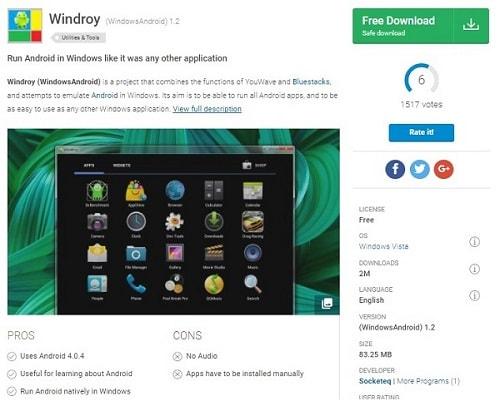Click the Free Download button

(421, 26)
